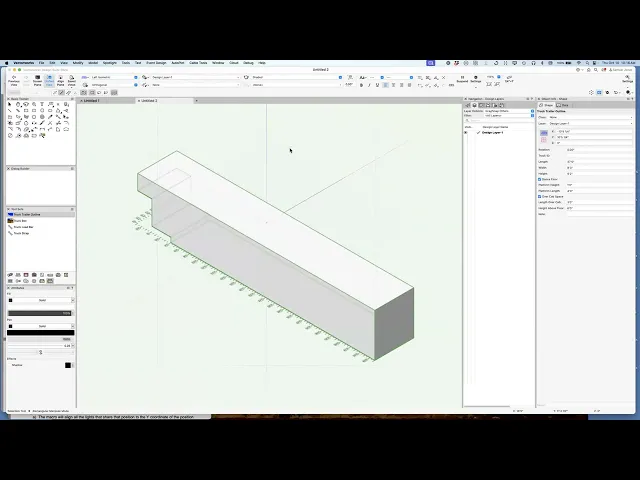Select the Rectangle tool in Basic palette
Image resolution: width=640 pixels, height=480 pixels.
(26, 111)
